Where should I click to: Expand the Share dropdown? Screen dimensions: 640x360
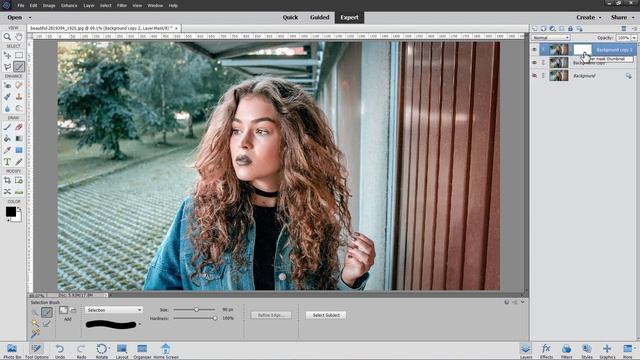(x=622, y=18)
